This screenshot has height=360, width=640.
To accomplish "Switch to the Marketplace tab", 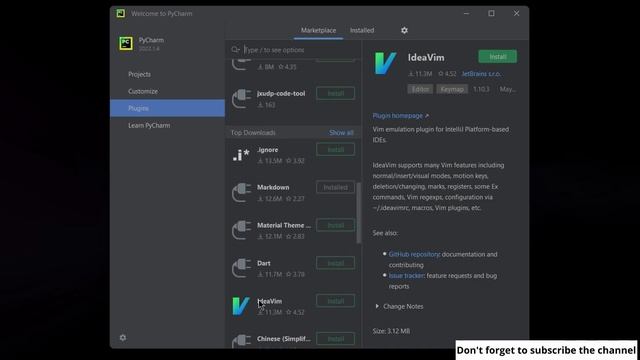I will 318,30.
